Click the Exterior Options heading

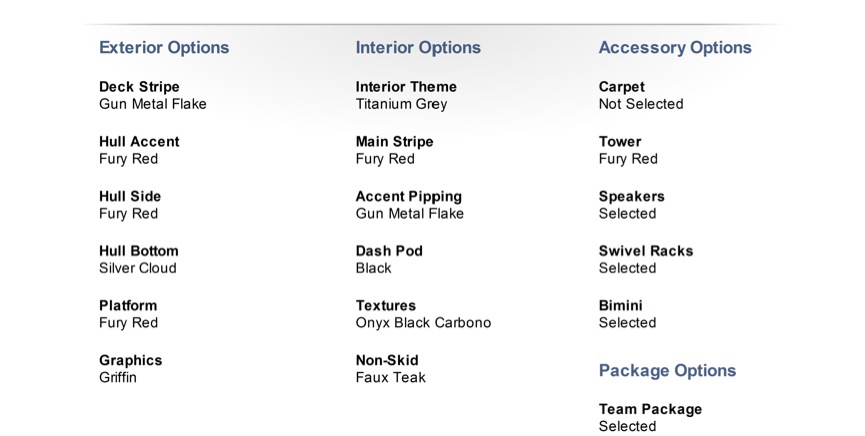164,47
